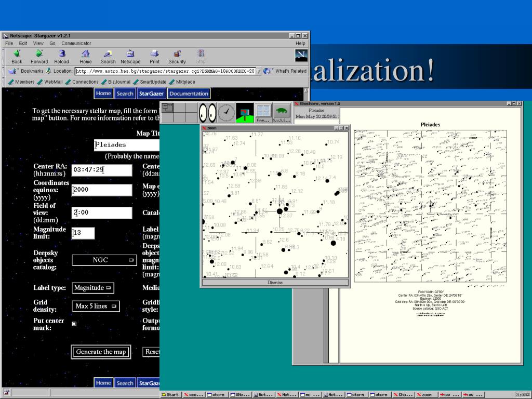The width and height of the screenshot is (532, 399).
Task: Click the Magnitude limit field showing 13
Action: pos(83,233)
